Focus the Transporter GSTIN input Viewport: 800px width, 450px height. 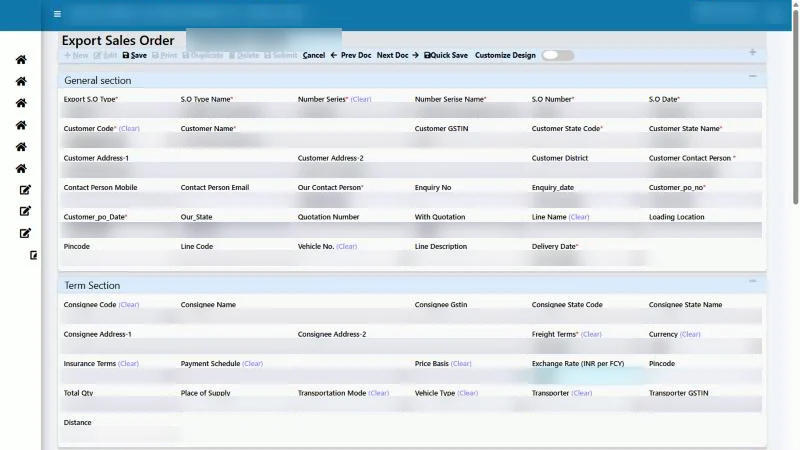coord(704,405)
